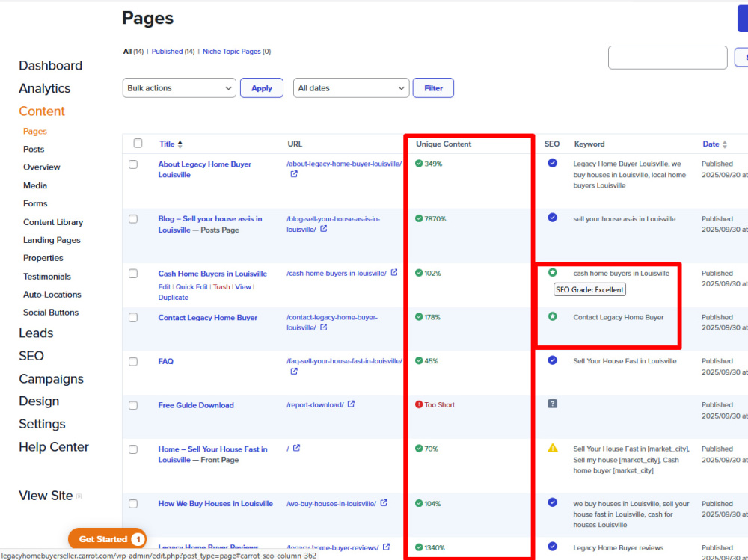Open external link icon for legacy-home-buyer-reviews URL

pyautogui.click(x=387, y=547)
